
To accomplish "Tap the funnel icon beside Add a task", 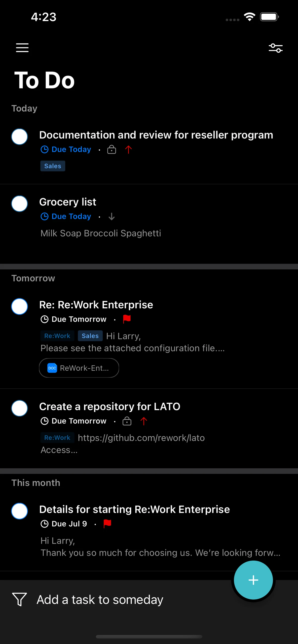I will coord(20,599).
